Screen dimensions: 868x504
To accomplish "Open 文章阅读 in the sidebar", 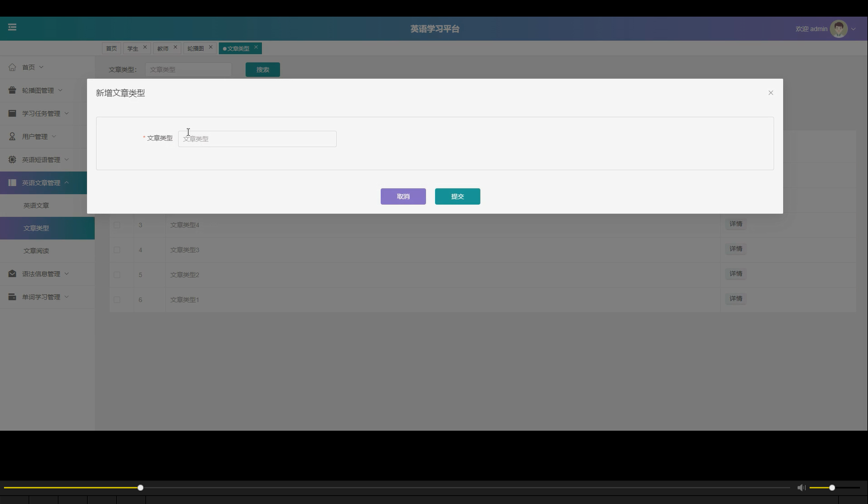I will 36,251.
